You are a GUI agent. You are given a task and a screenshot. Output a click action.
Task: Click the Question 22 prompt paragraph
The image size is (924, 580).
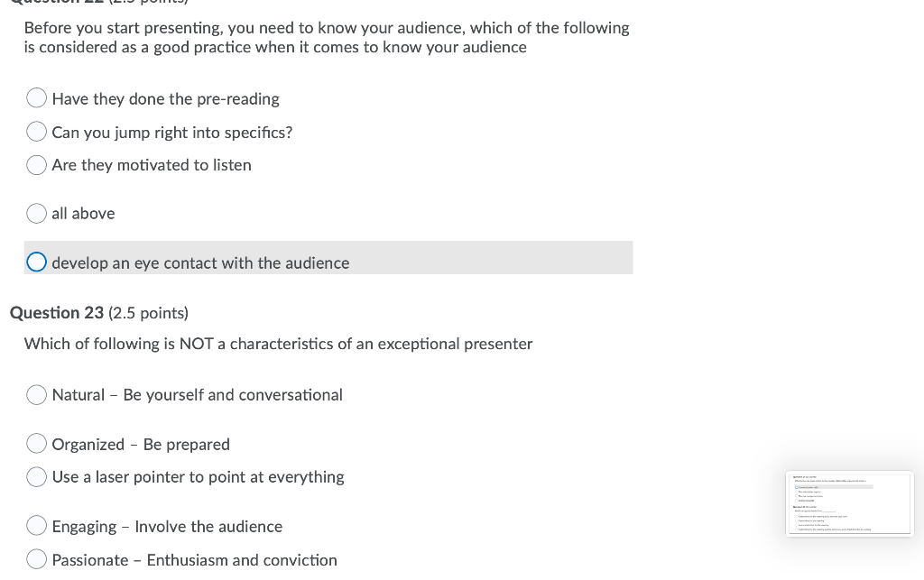(x=325, y=37)
